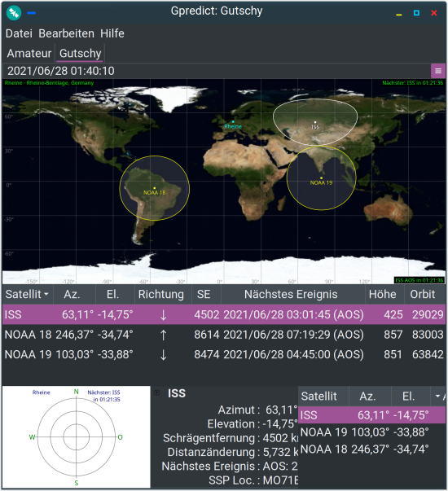
Task: Click the Gpredict satellite icon in title bar
Action: click(x=14, y=13)
